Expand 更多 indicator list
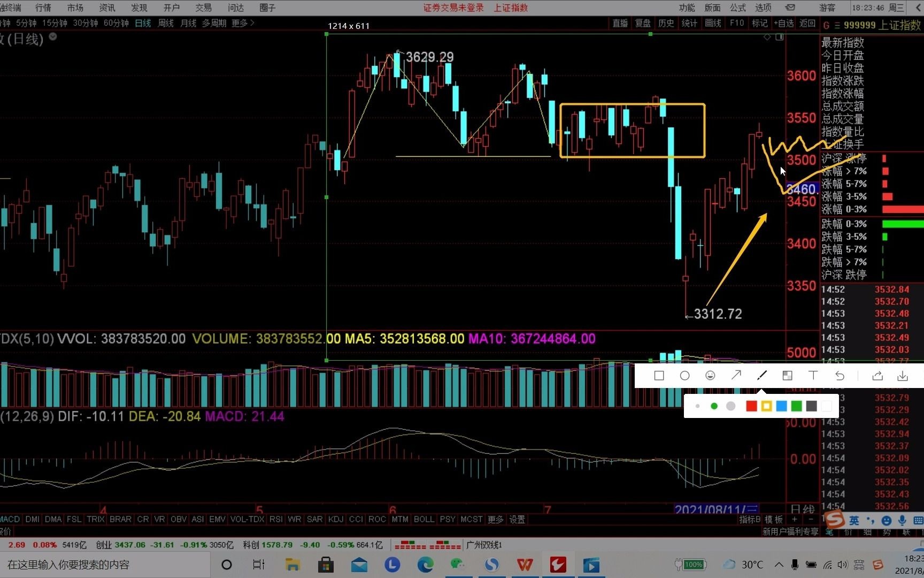 [495, 519]
